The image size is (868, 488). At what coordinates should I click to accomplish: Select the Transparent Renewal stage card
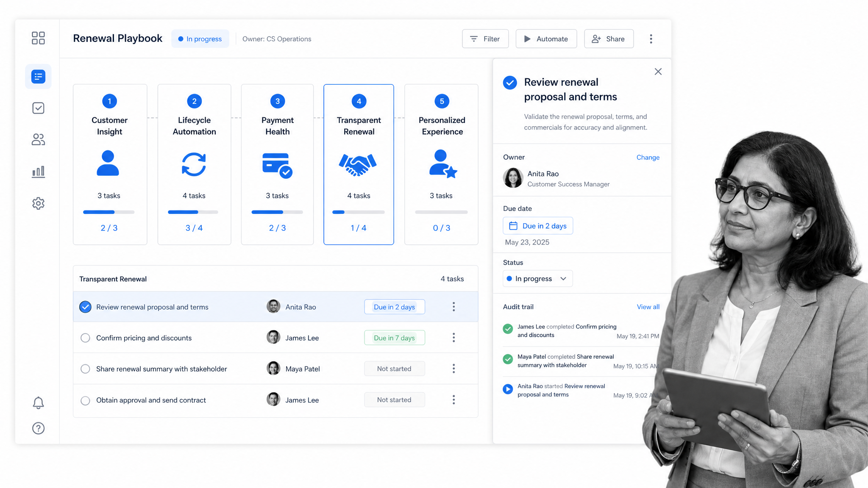359,164
